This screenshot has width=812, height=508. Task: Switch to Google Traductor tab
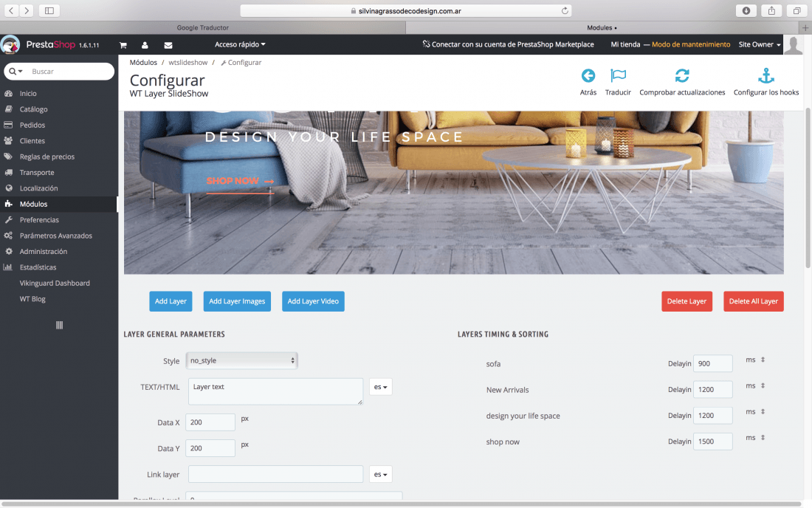(x=202, y=27)
